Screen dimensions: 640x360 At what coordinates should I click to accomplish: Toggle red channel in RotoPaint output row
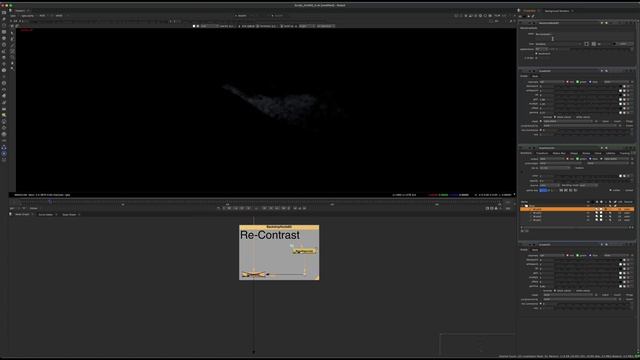click(567, 159)
